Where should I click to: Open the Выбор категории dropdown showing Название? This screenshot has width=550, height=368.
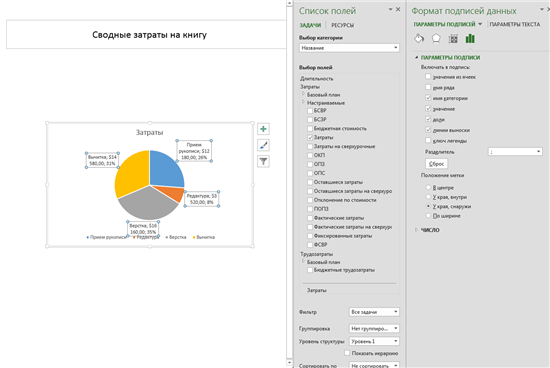tap(349, 48)
